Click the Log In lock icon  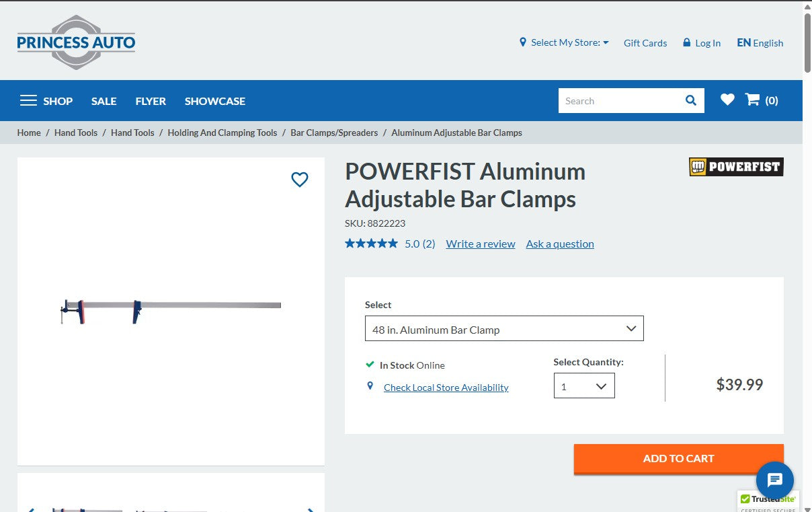click(x=686, y=43)
